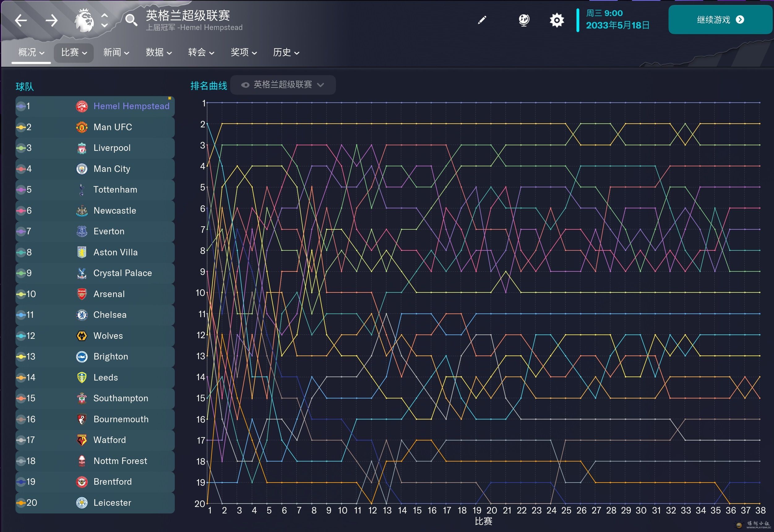Click Brentford club badge
This screenshot has height=532, width=774.
point(82,482)
